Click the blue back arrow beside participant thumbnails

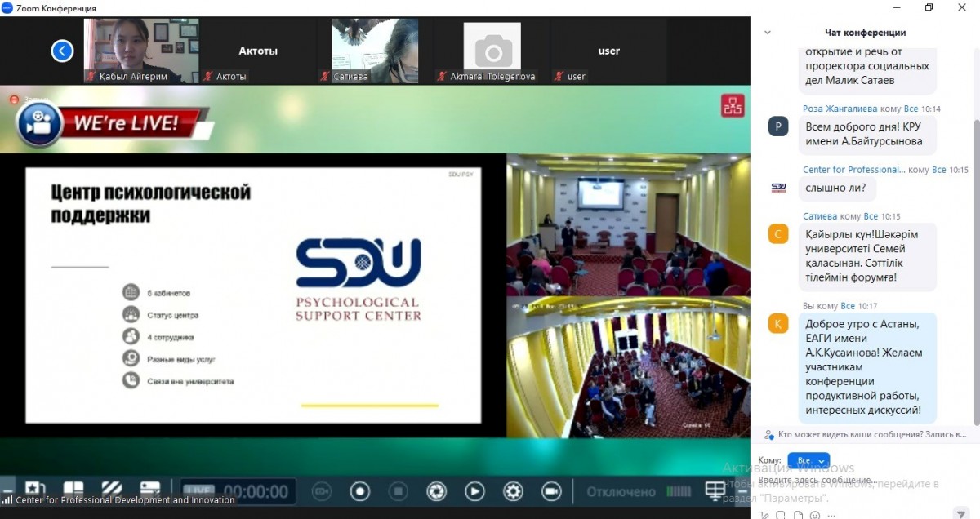point(62,51)
